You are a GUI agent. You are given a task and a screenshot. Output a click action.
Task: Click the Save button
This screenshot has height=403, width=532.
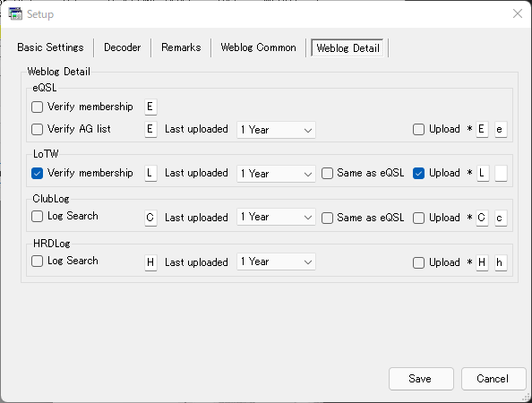tap(421, 379)
